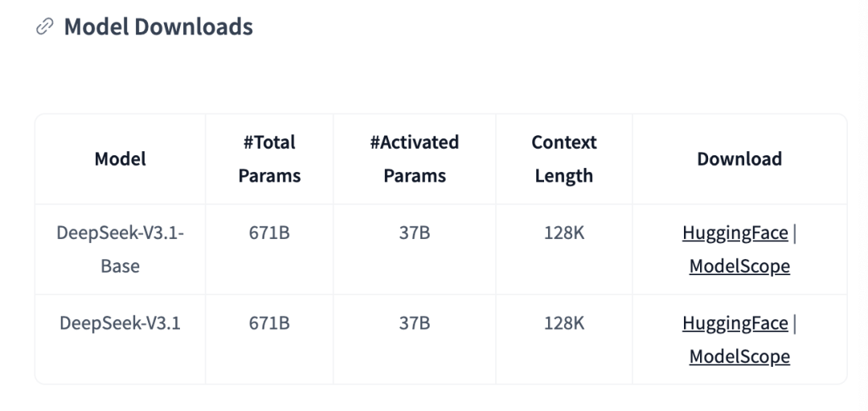Screen dimensions: 868x411
Task: Click the Model column header
Action: [x=120, y=159]
